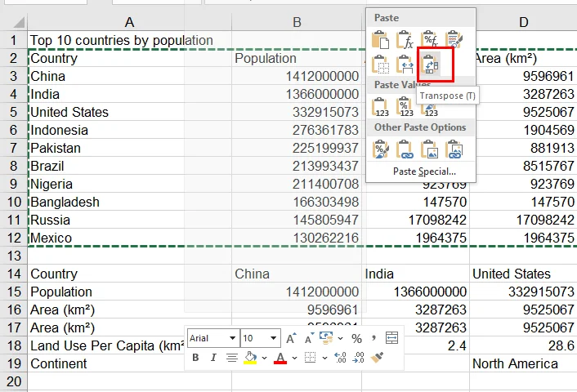Open the Arial font name dropdown

tap(233, 338)
